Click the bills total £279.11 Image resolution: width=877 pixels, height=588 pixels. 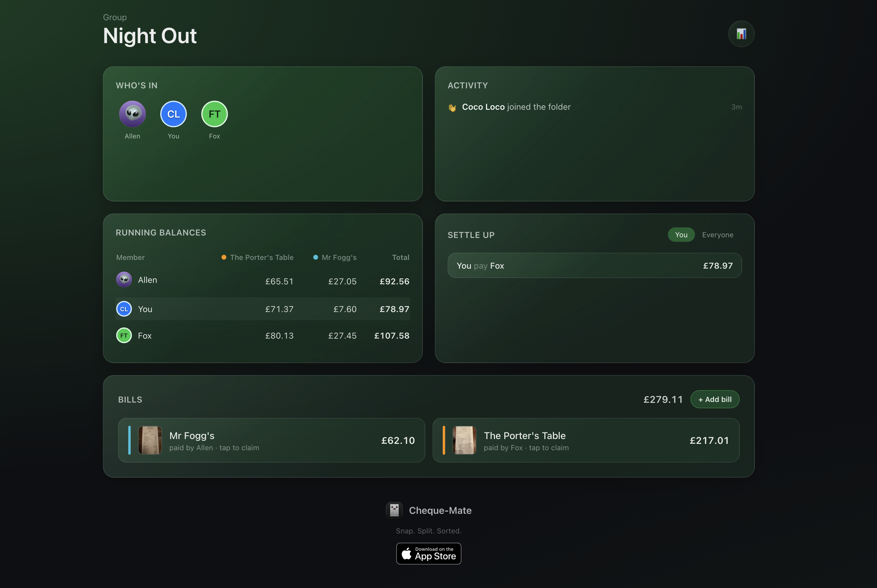click(663, 399)
